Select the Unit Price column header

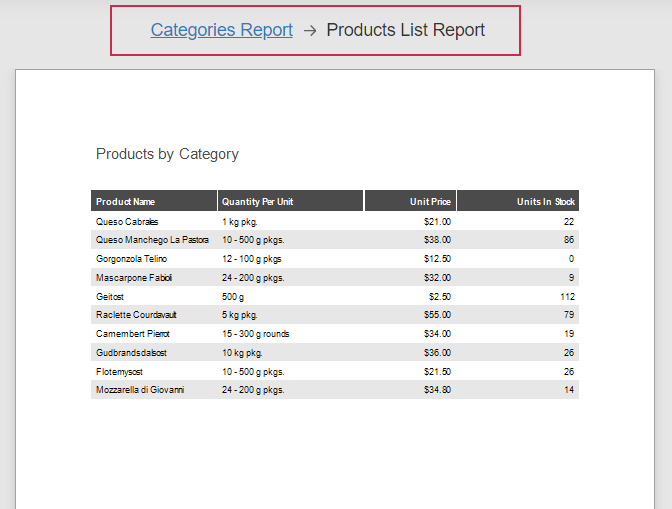click(x=431, y=202)
